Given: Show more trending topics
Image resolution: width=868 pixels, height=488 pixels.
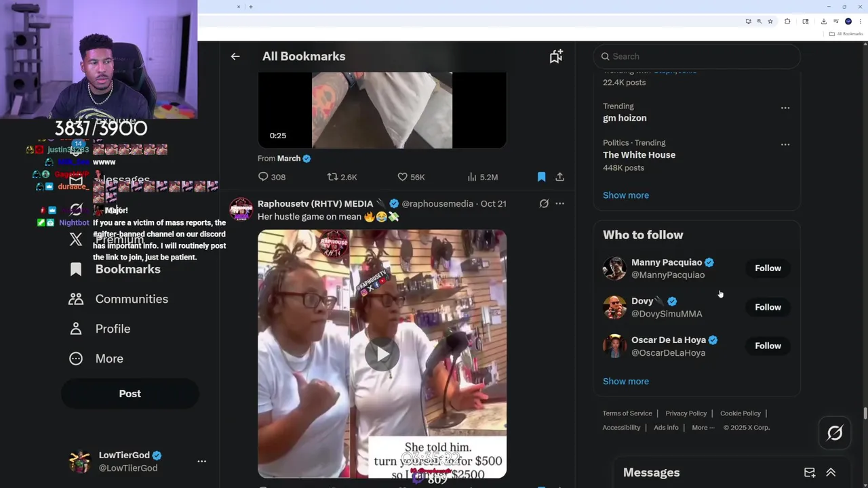Looking at the screenshot, I should tap(626, 195).
